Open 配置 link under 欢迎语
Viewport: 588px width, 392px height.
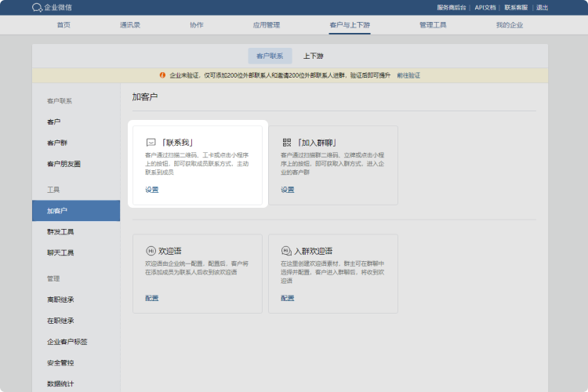(x=151, y=298)
